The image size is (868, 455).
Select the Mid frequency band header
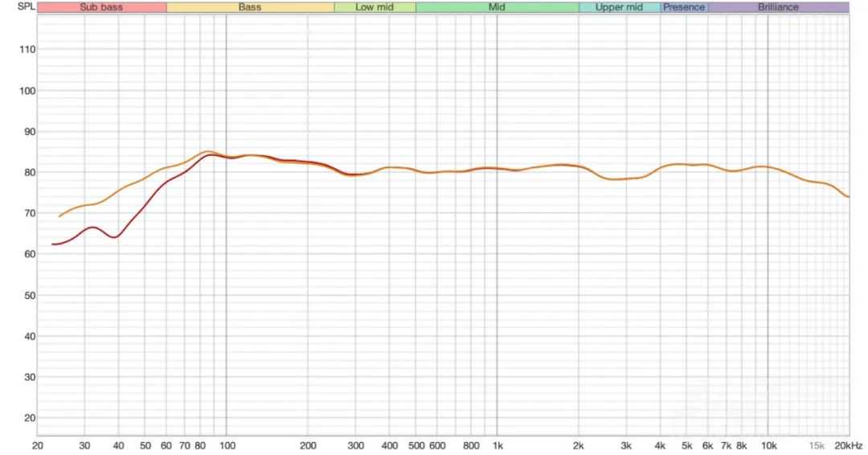[497, 7]
